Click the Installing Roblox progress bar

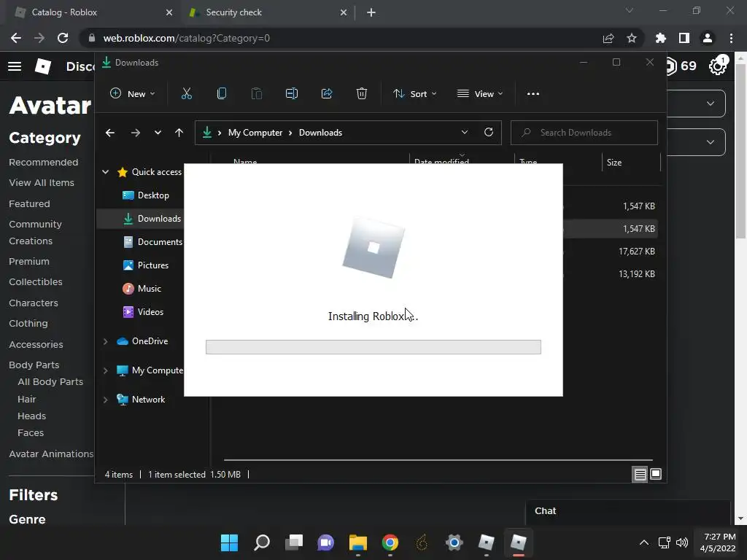pos(373,347)
